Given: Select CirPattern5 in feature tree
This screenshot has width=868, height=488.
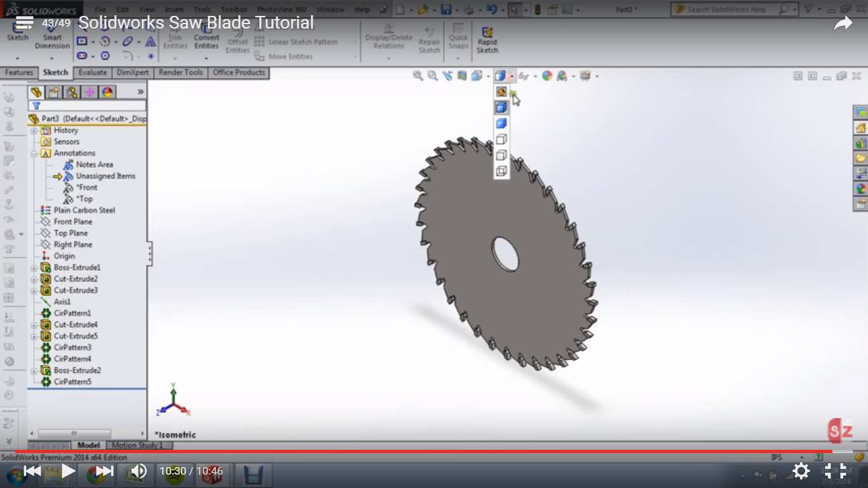Looking at the screenshot, I should pos(66,382).
